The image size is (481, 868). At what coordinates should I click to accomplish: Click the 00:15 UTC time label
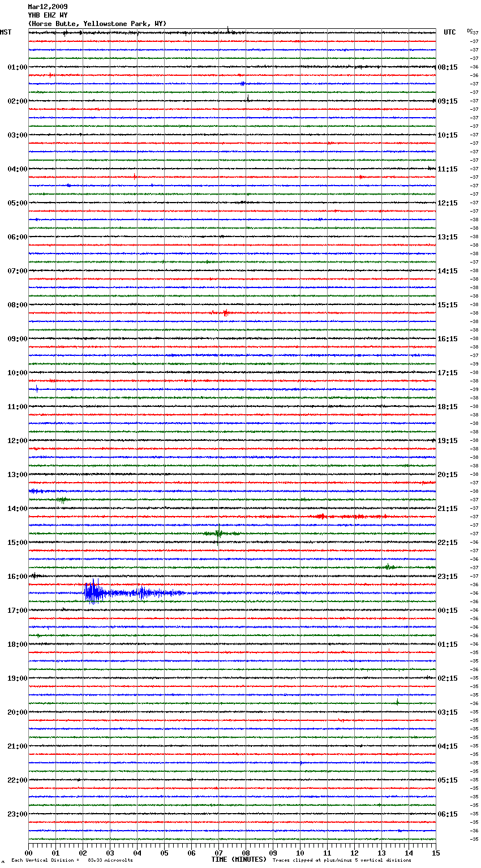pyautogui.click(x=448, y=611)
